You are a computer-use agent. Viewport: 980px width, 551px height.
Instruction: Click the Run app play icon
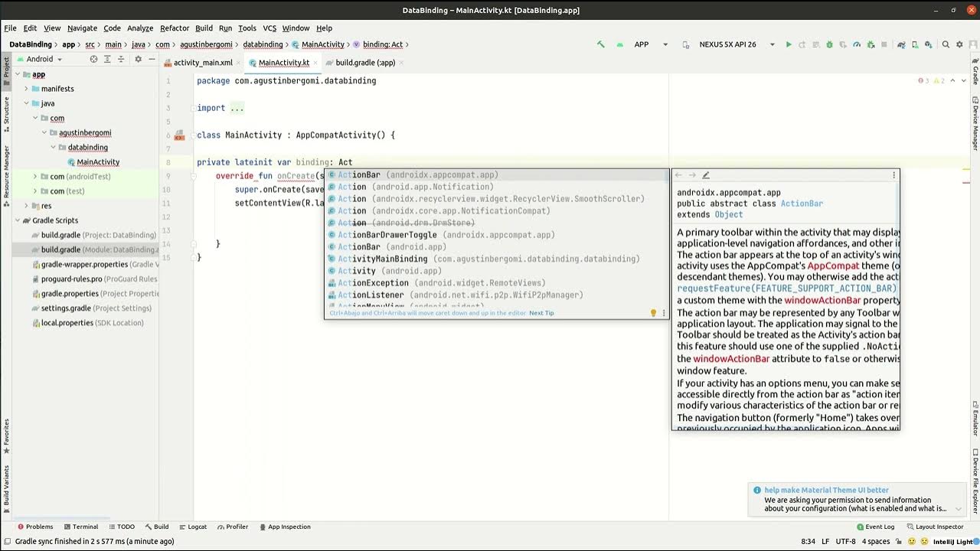(789, 44)
